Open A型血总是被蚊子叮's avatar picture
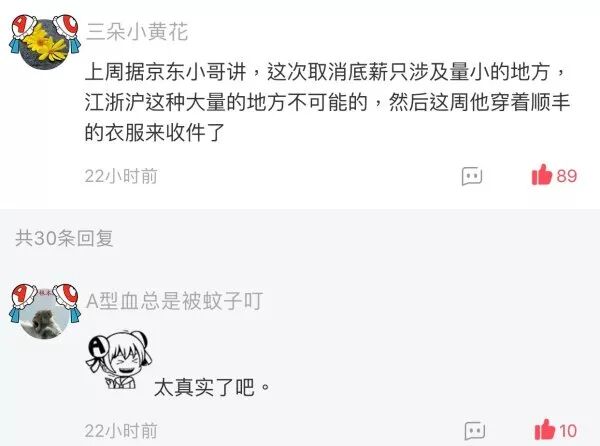The image size is (600, 446). [x=45, y=313]
